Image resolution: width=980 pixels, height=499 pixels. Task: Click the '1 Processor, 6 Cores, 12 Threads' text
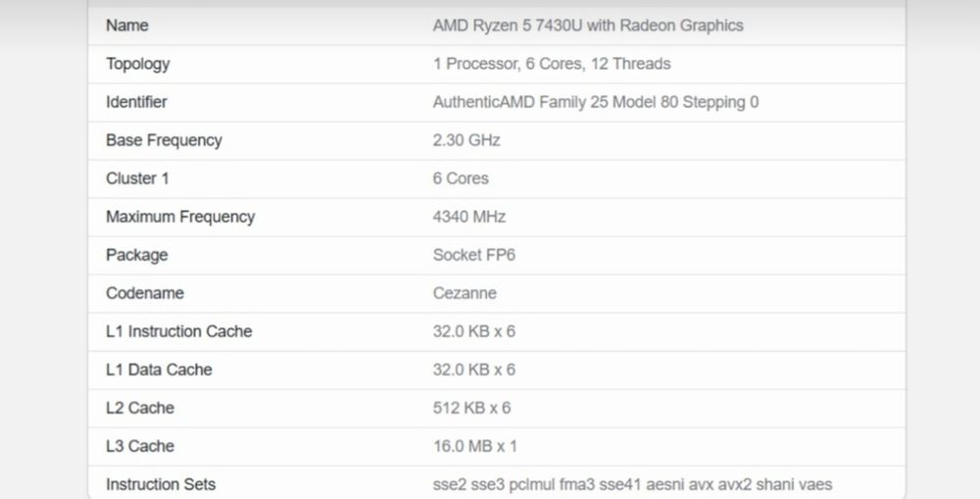tap(552, 64)
